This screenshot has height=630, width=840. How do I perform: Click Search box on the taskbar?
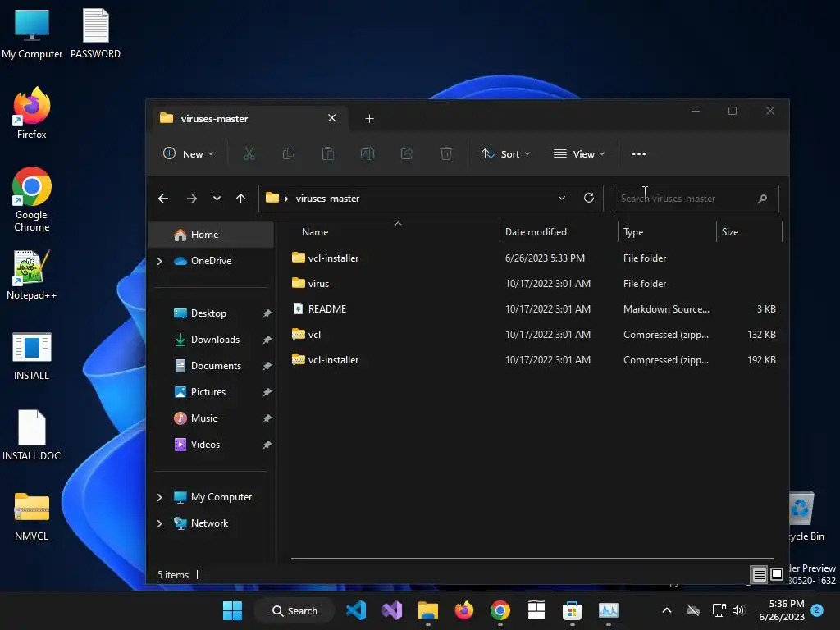(294, 610)
